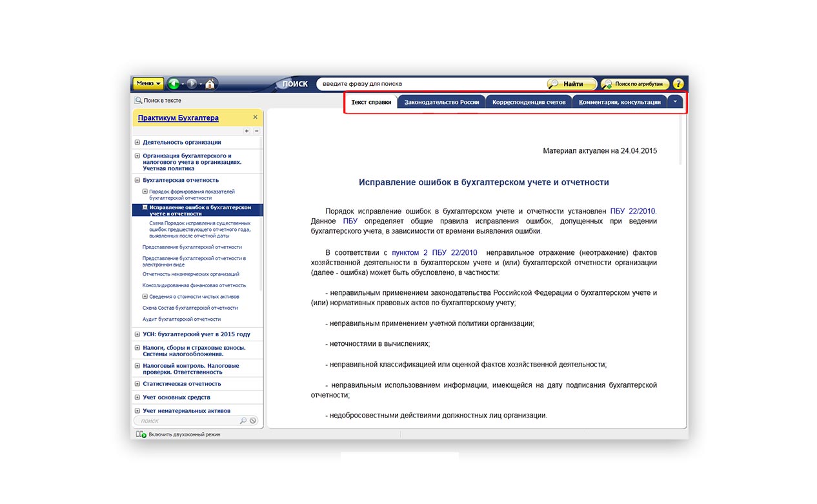Open the пунктом 2 ПБУ 22/2010 link
The image size is (817, 504).
pyautogui.click(x=434, y=252)
